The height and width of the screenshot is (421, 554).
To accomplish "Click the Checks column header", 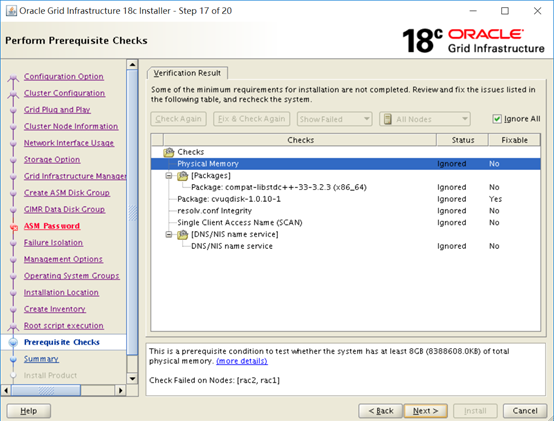I will point(300,140).
